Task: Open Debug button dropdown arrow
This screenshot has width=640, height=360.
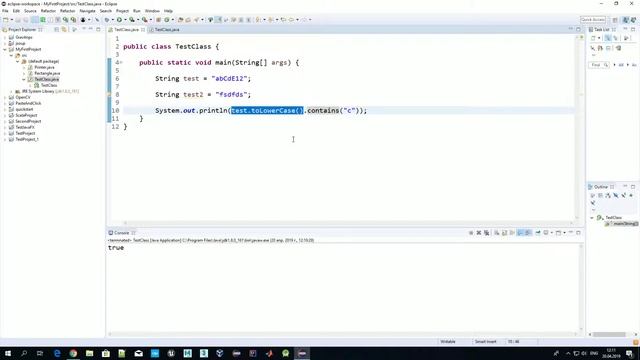Action: click(x=113, y=20)
